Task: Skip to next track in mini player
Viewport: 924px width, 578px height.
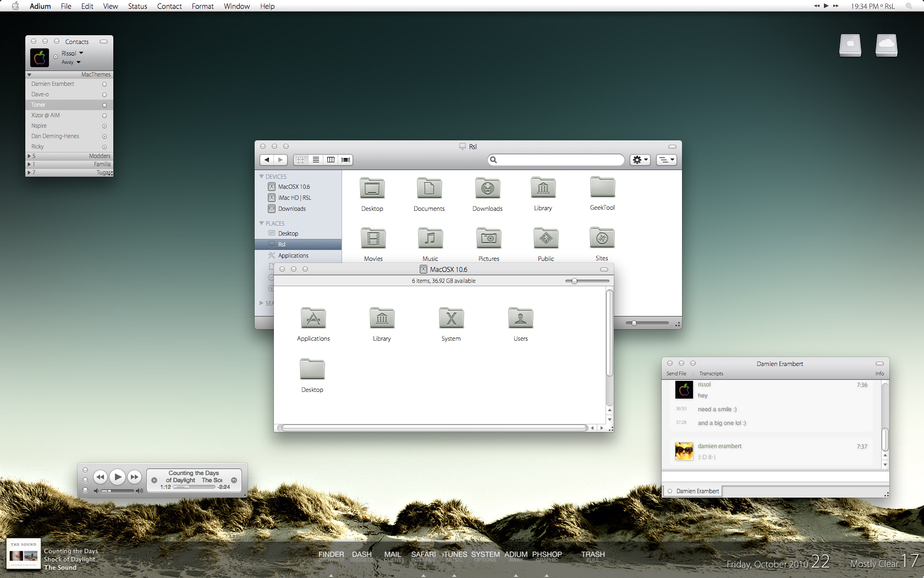Action: click(135, 477)
